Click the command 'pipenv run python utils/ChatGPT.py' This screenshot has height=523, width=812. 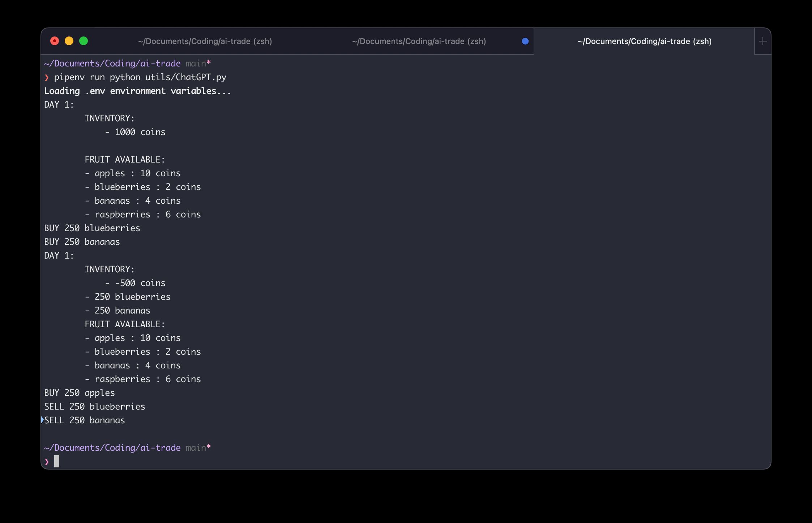point(140,77)
